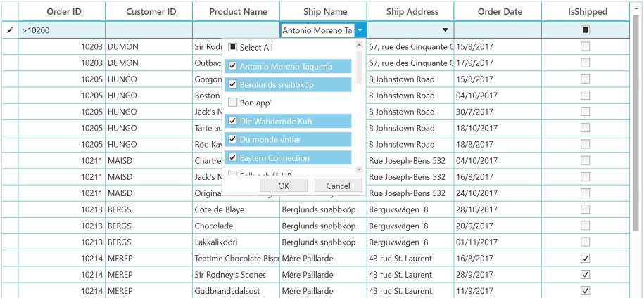Viewport: 644px width, 298px height.
Task: Click the Customer ID column header
Action: tap(151, 11)
